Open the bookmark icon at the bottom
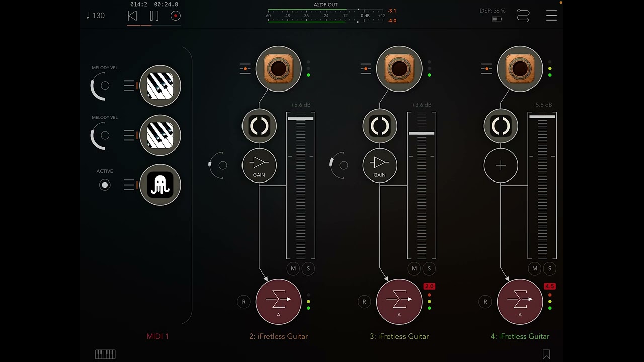Viewport: 644px width, 362px height. (546, 354)
